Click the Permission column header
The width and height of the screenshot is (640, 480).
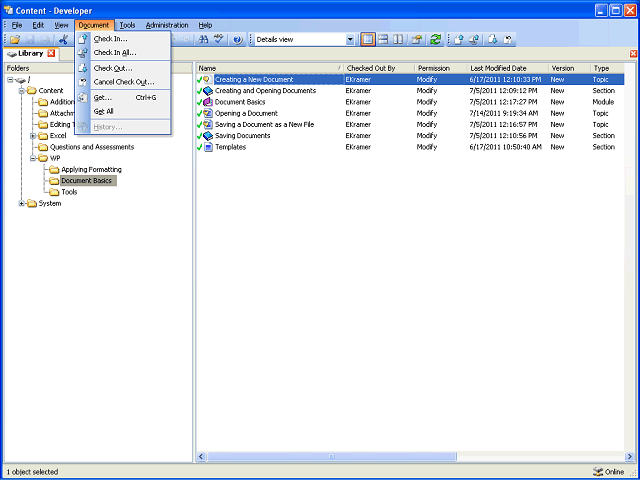(441, 68)
